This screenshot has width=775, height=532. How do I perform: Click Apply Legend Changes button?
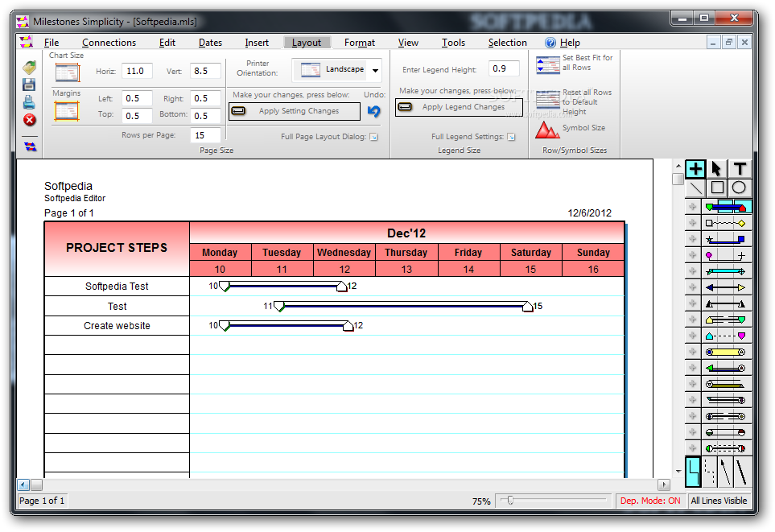click(x=459, y=107)
